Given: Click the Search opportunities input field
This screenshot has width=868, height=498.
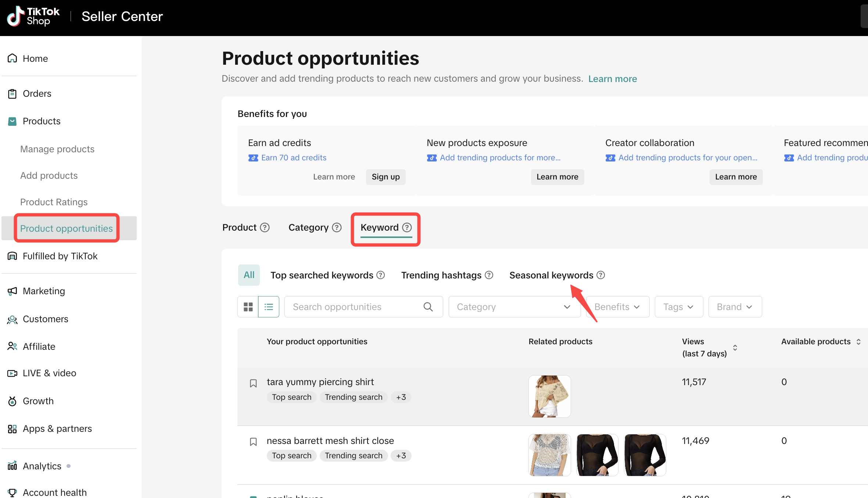Looking at the screenshot, I should pyautogui.click(x=353, y=307).
